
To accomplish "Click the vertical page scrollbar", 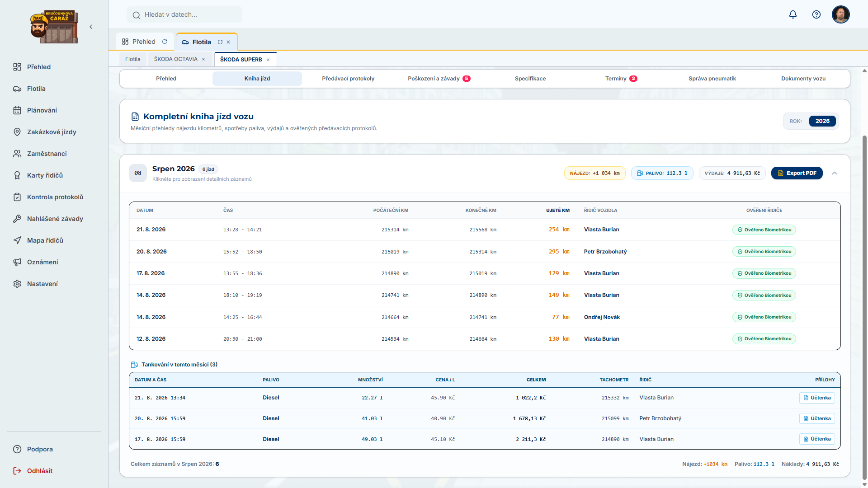I will click(864, 307).
